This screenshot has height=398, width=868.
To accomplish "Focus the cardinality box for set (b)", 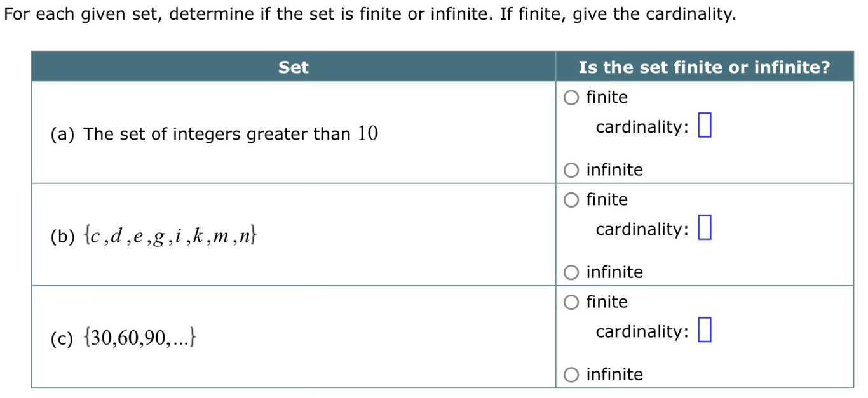I will 704,228.
